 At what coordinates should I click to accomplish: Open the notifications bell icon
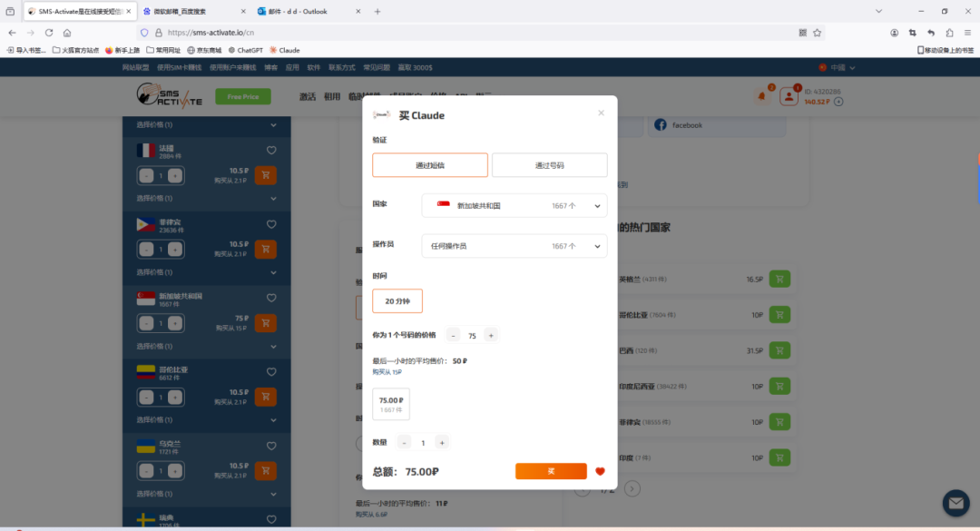[761, 95]
